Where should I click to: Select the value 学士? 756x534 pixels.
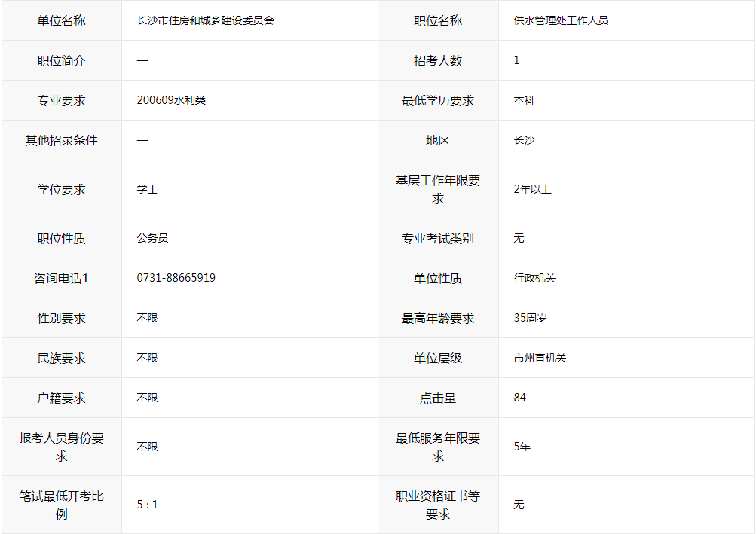[148, 189]
